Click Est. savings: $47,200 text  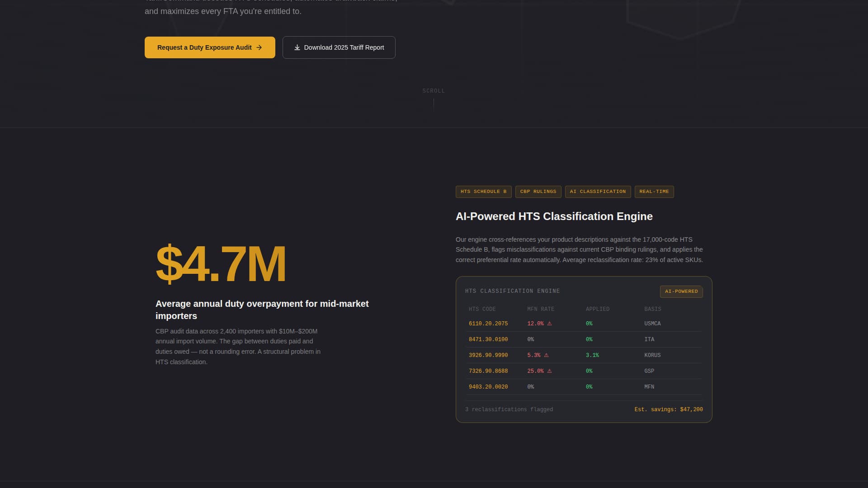coord(669,409)
